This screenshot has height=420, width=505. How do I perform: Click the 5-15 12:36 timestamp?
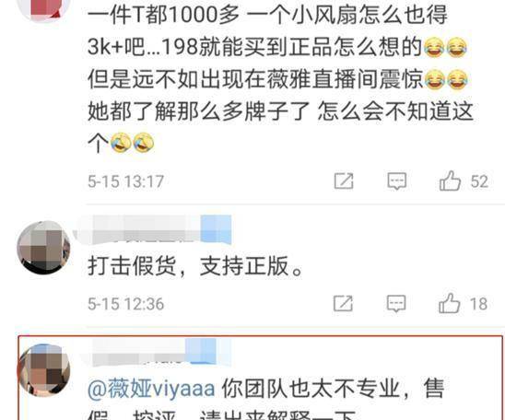[x=126, y=304]
